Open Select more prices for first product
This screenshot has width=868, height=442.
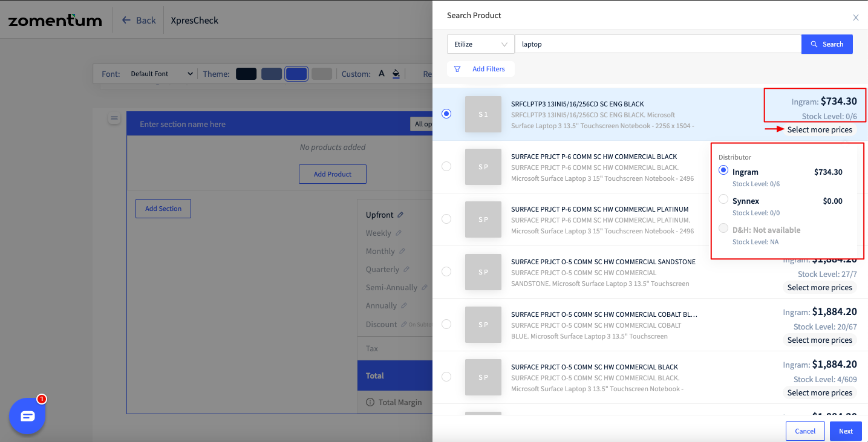(x=820, y=129)
